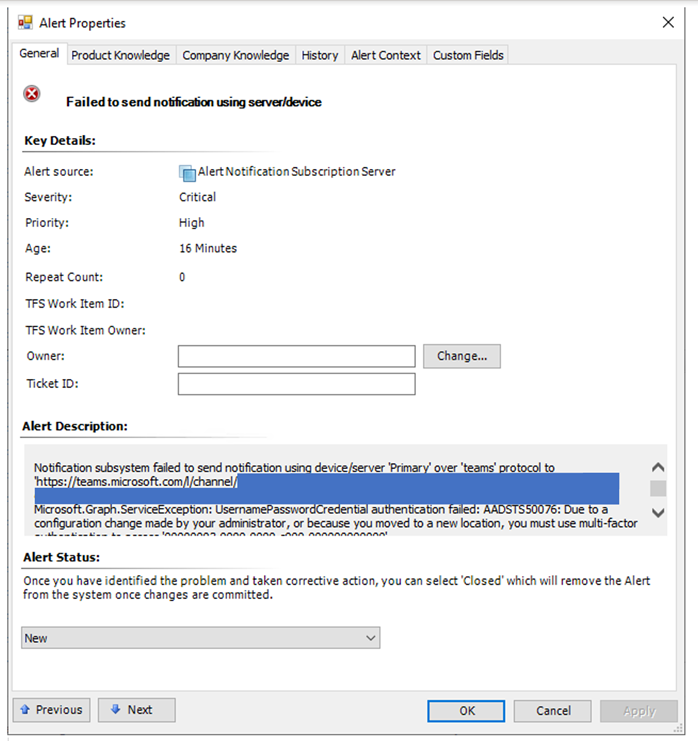Open the Product Knowledge tab
The width and height of the screenshot is (698, 741).
121,55
